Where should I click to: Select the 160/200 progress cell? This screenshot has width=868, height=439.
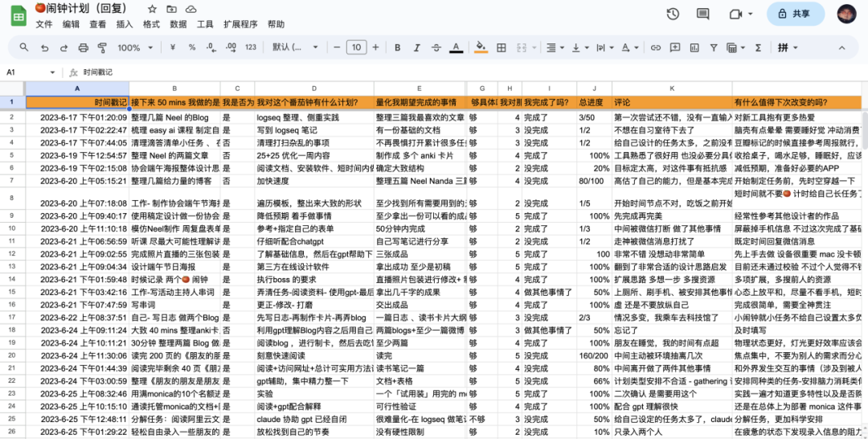point(595,355)
